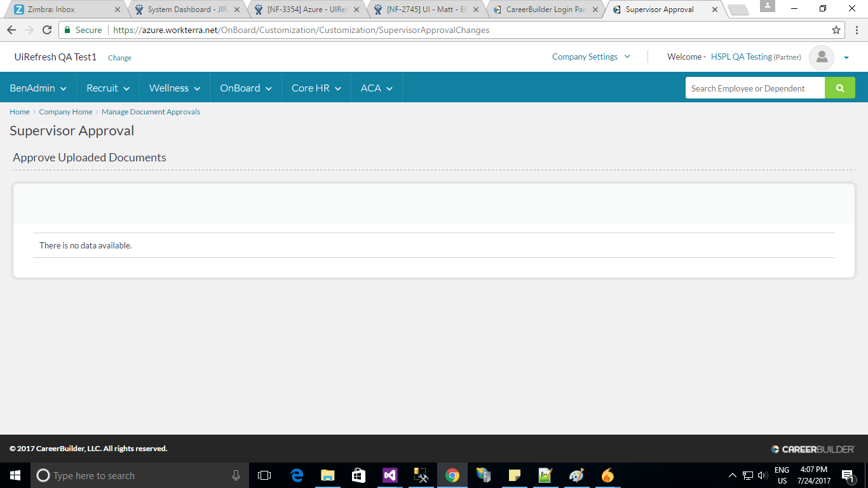Expand the Company Settings dropdown
868x488 pixels.
591,57
